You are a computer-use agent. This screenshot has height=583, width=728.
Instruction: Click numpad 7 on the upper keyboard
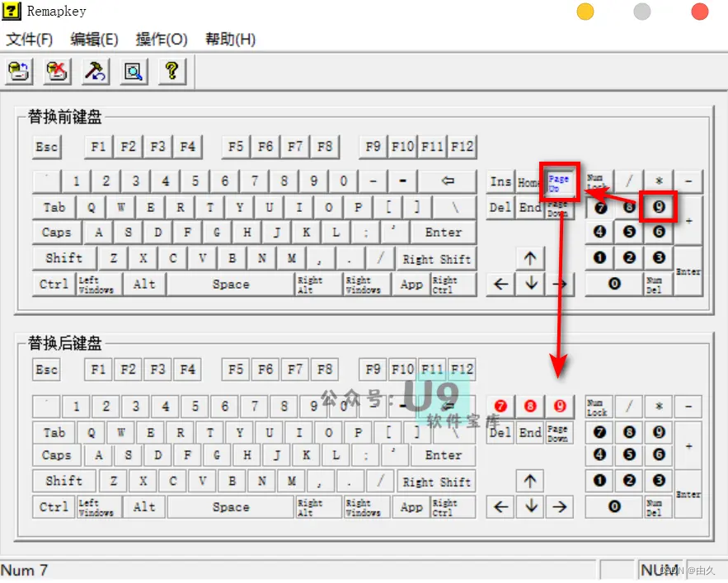(600, 208)
